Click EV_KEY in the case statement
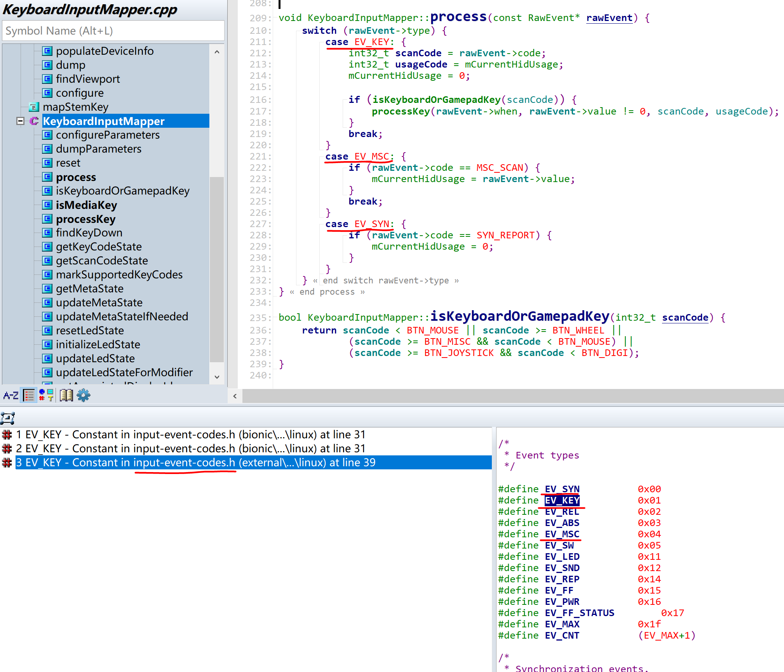This screenshot has width=784, height=672. [x=372, y=42]
